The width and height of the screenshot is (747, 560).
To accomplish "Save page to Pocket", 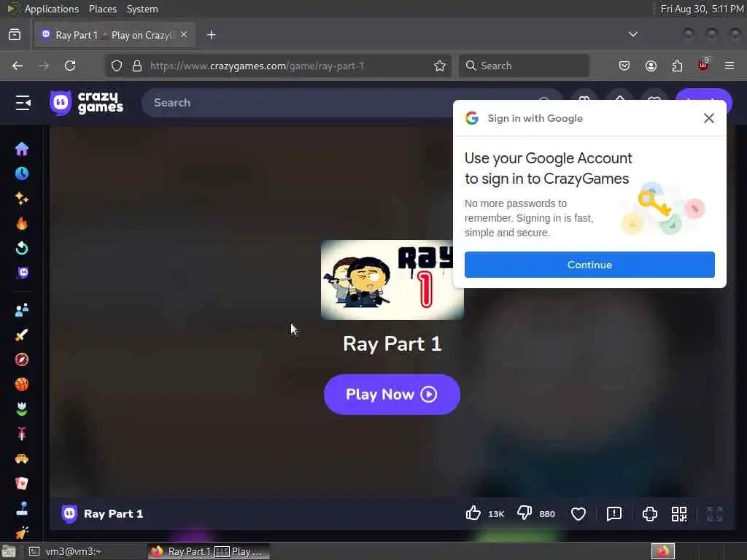I will click(x=624, y=66).
